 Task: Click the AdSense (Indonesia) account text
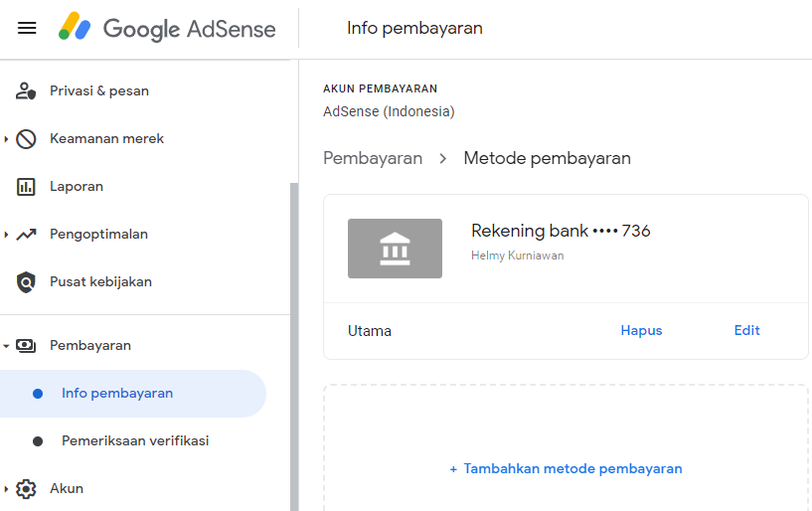tap(389, 111)
